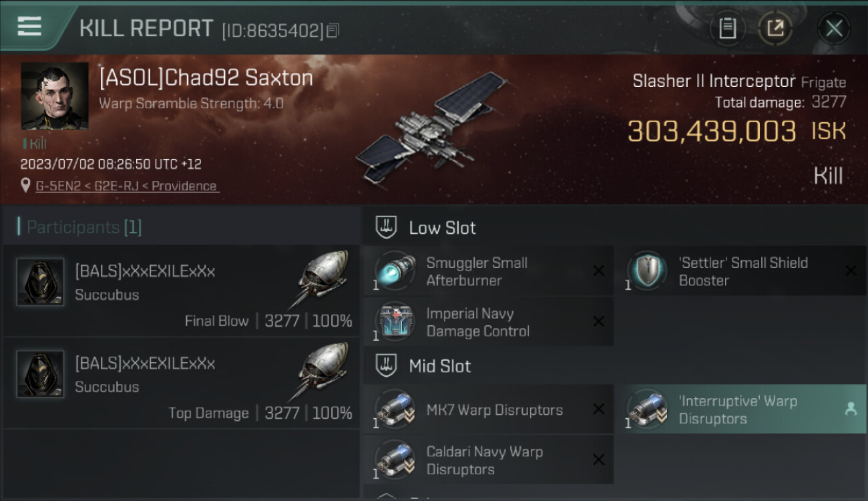Click the clipboard report icon

tap(728, 28)
